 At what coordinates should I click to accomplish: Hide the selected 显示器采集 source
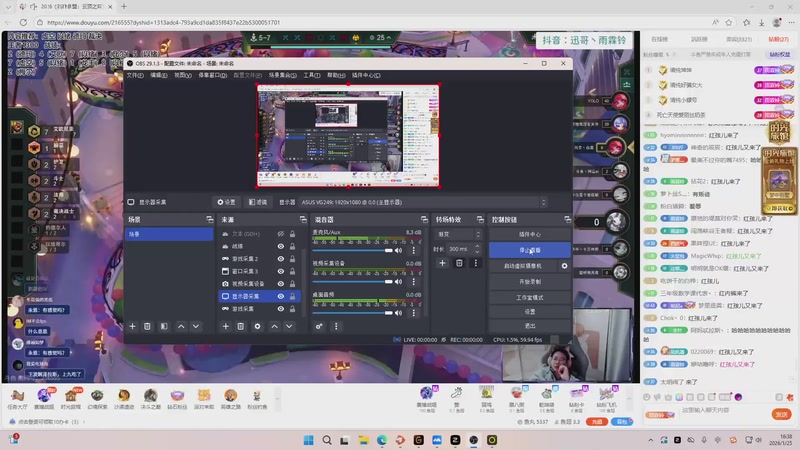pyautogui.click(x=281, y=296)
